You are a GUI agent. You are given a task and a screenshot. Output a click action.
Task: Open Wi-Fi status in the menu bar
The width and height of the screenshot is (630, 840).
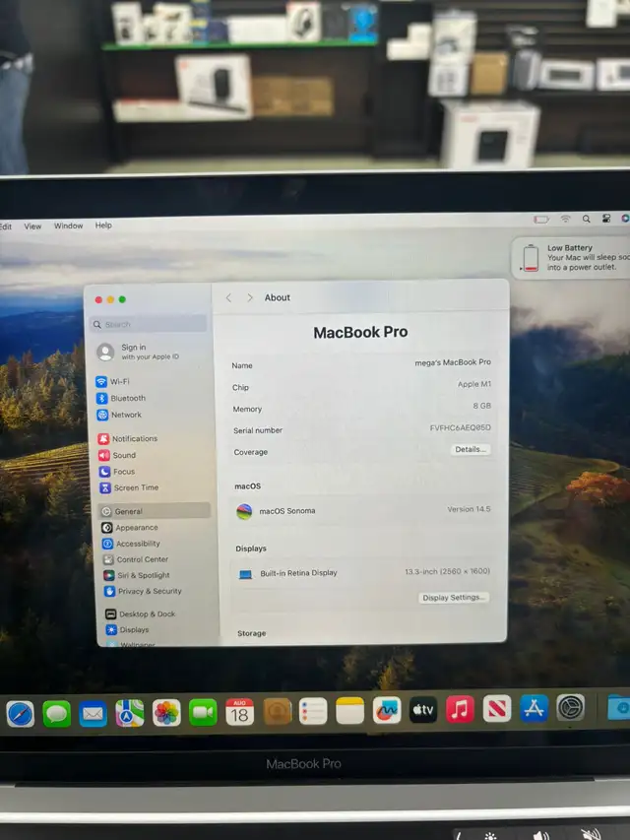pyautogui.click(x=566, y=219)
